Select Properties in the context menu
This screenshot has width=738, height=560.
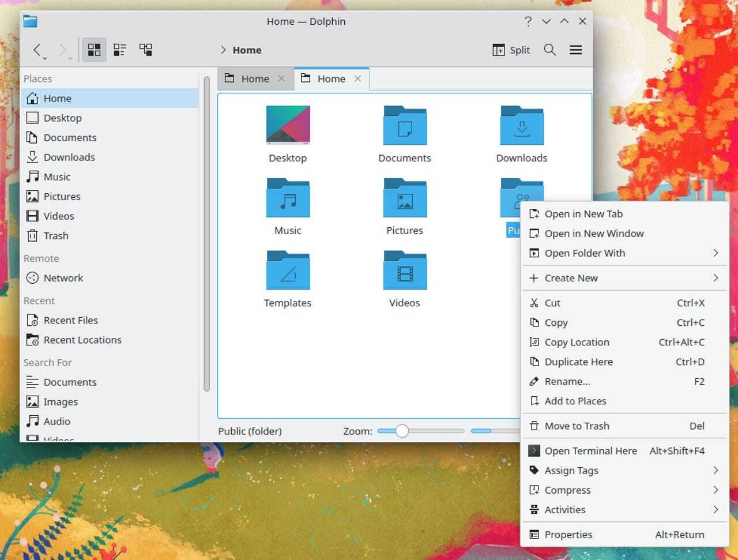click(568, 535)
